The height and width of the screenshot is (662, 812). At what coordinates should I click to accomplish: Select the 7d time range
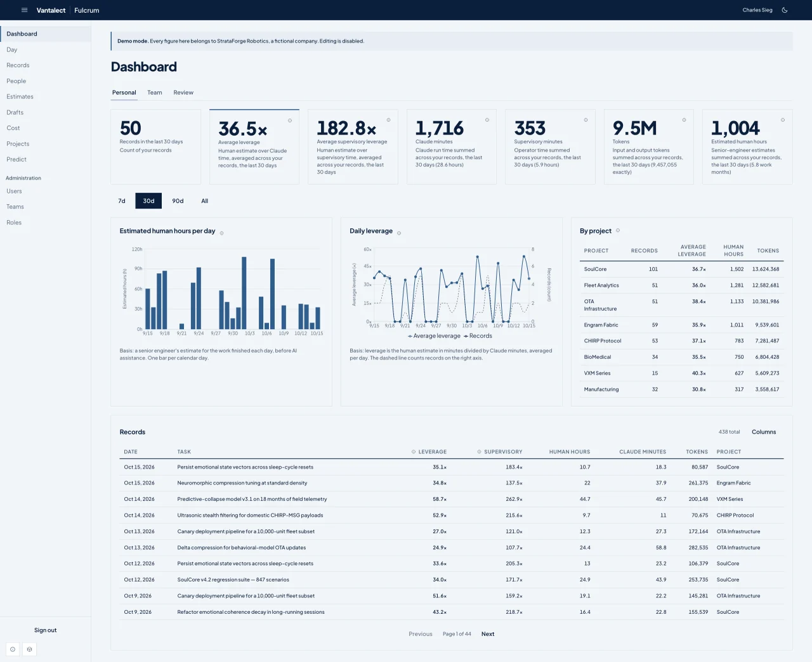[122, 201]
